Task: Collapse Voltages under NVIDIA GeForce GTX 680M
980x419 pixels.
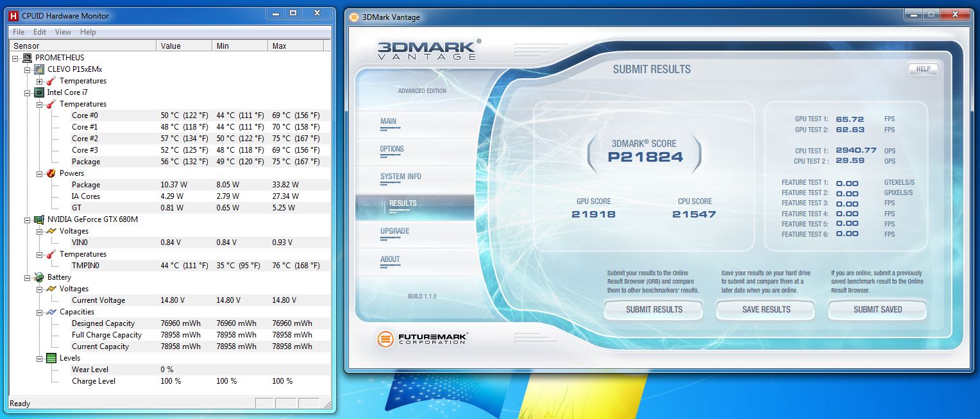Action: point(40,231)
